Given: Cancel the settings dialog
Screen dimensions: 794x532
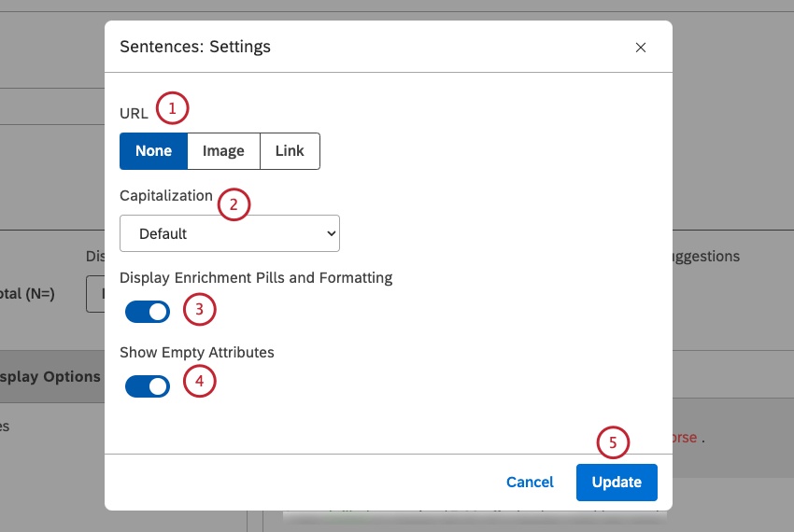Looking at the screenshot, I should point(530,483).
